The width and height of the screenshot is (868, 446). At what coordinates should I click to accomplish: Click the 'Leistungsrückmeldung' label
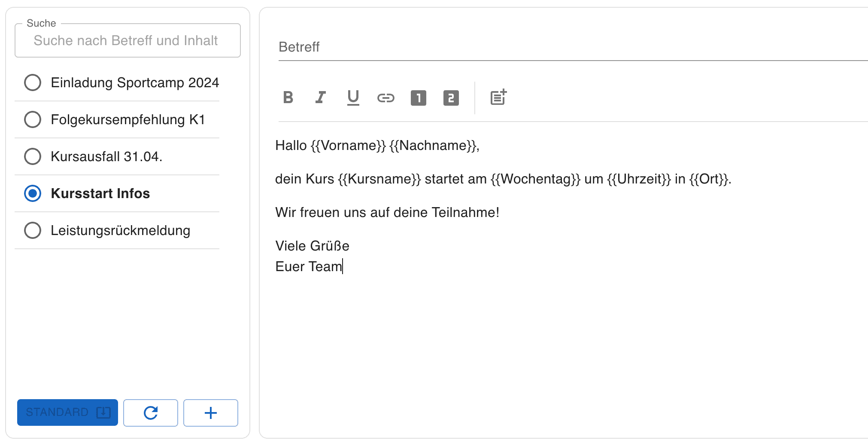(121, 230)
